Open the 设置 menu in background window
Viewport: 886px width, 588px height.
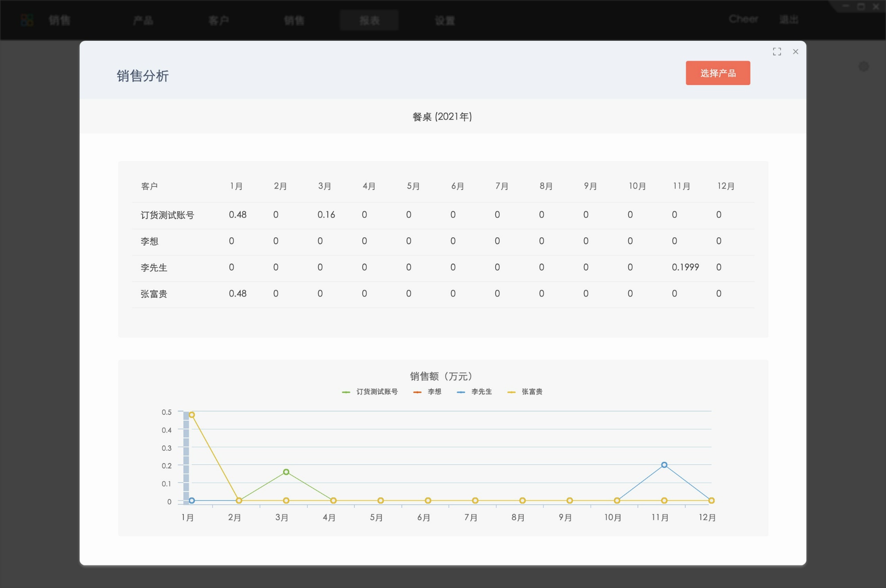[445, 20]
